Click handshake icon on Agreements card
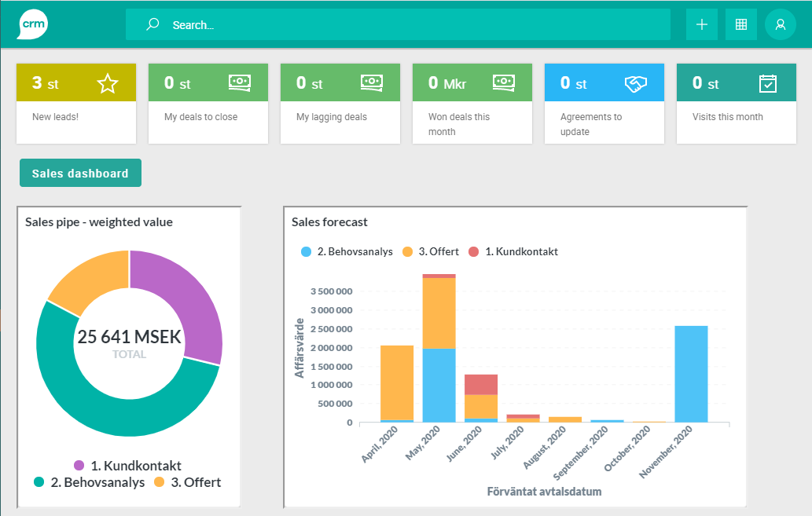Screen dimensions: 812x516 [x=636, y=83]
